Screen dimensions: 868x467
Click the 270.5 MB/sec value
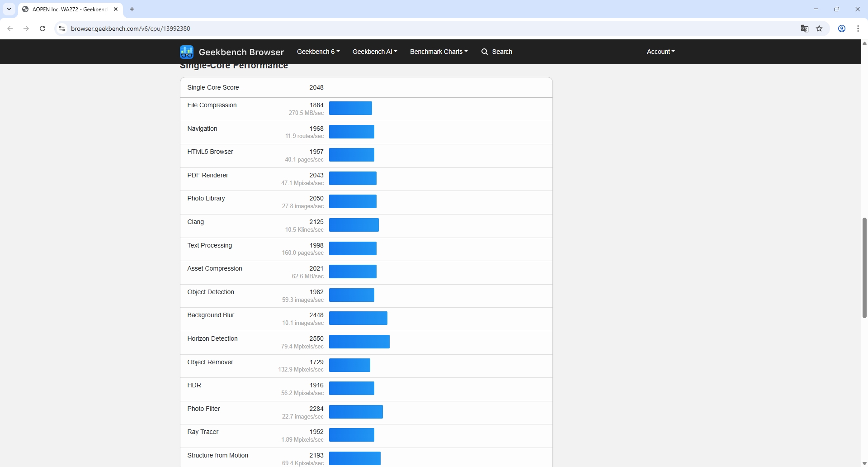[306, 113]
